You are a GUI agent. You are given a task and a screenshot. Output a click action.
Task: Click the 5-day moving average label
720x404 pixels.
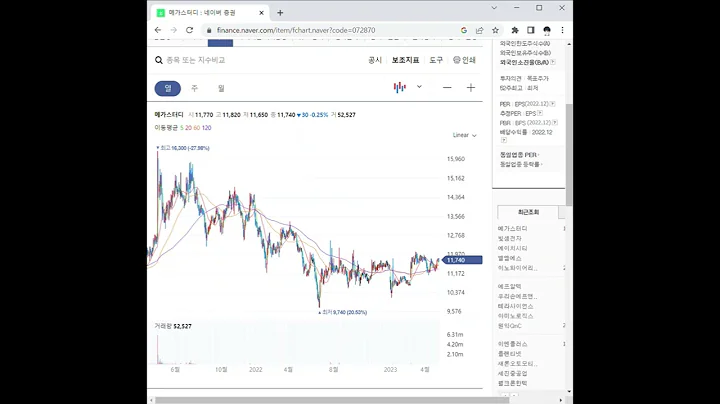[x=182, y=128]
